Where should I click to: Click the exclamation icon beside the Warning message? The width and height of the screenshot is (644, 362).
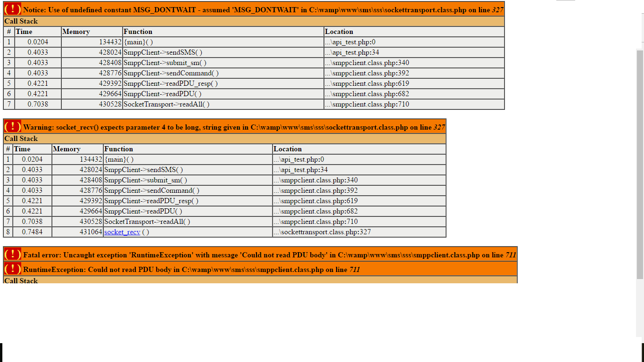13,126
